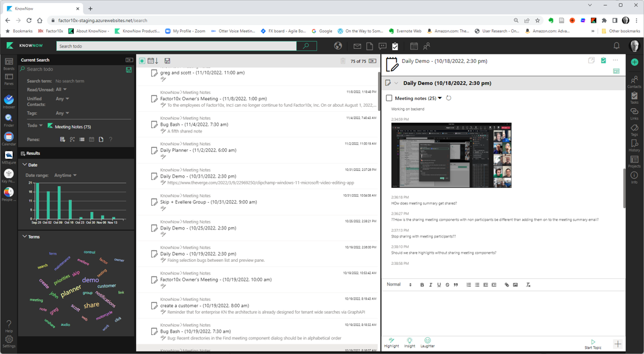Click the Start Topic button
Screen dimensions: 644x354
pos(592,344)
